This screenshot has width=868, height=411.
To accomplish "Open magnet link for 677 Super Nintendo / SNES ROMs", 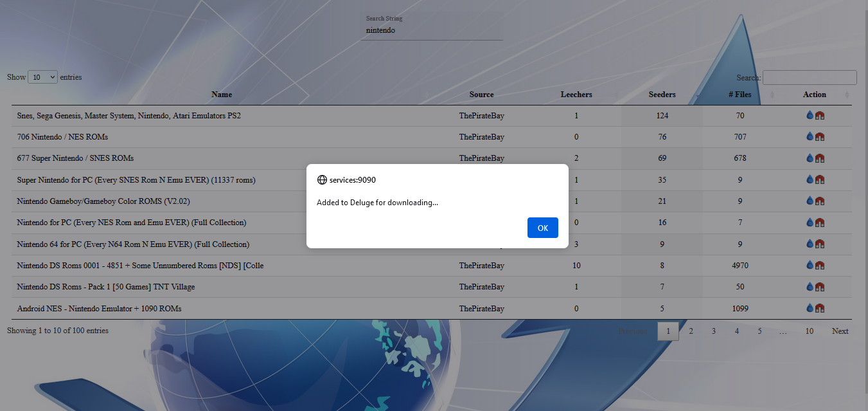I will (820, 158).
